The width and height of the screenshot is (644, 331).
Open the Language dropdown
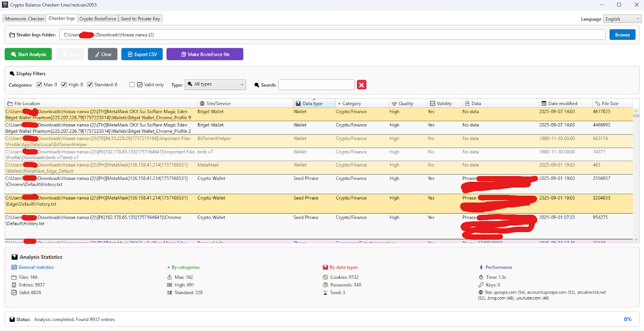[622, 19]
